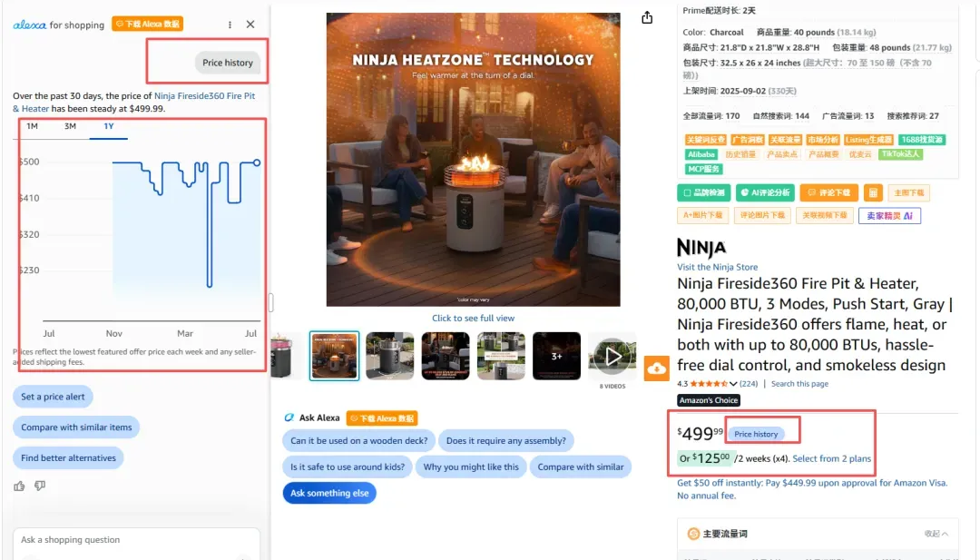This screenshot has height=560, width=980.
Task: Open the (224) ratings count link
Action: tap(748, 384)
